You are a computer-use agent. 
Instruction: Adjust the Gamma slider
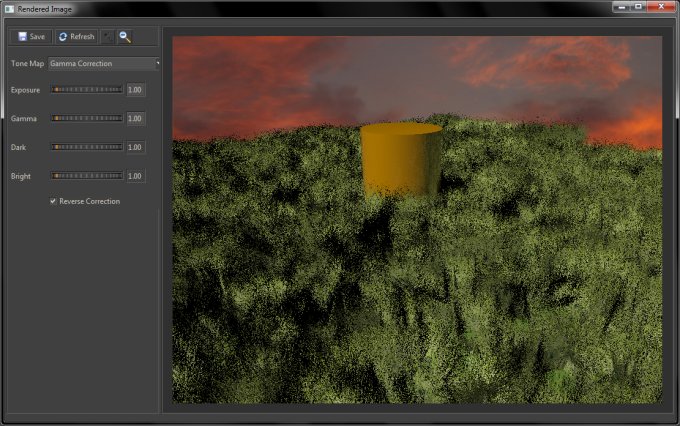[87, 118]
